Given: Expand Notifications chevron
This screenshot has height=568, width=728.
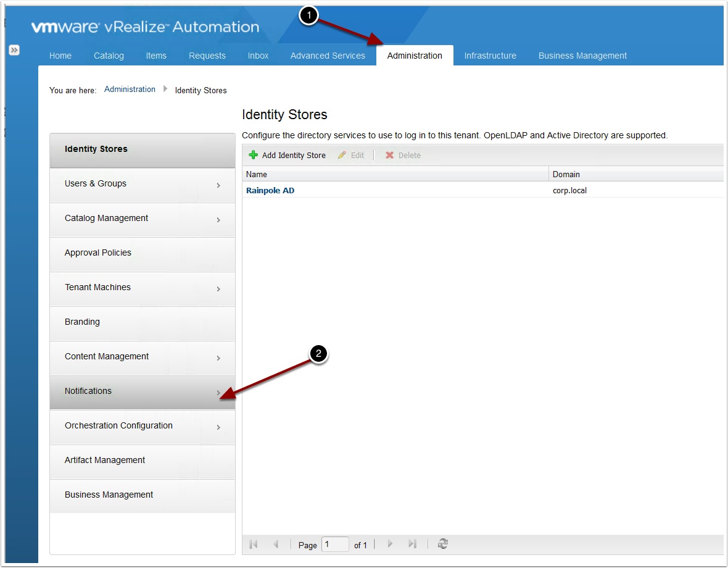Looking at the screenshot, I should click(x=218, y=393).
